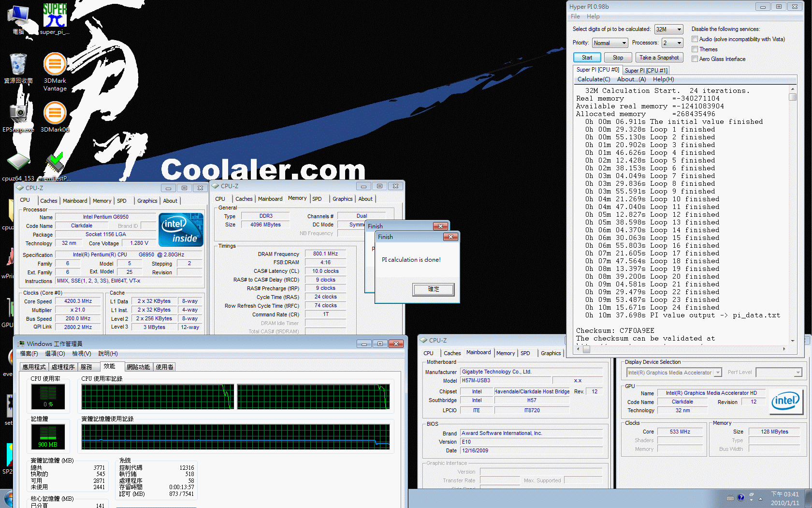The width and height of the screenshot is (812, 508).
Task: Toggle the Themes checkbox in Hyper PI
Action: tap(695, 49)
